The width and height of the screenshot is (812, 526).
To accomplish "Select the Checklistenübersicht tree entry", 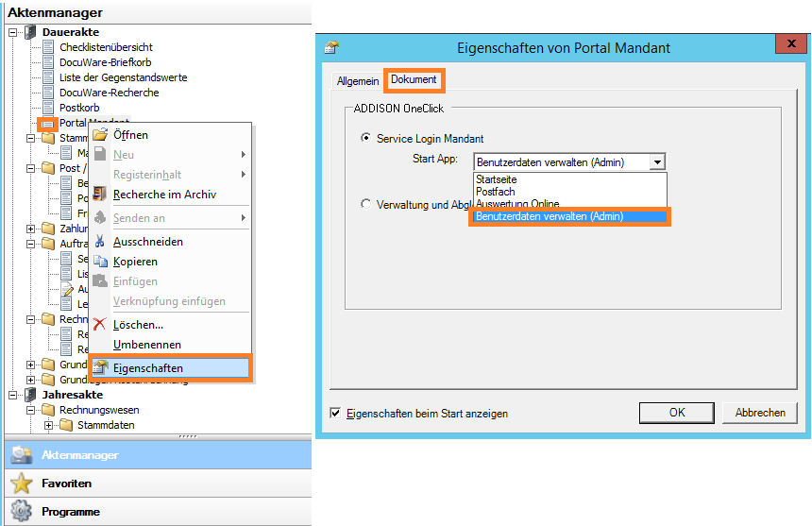I will point(106,47).
